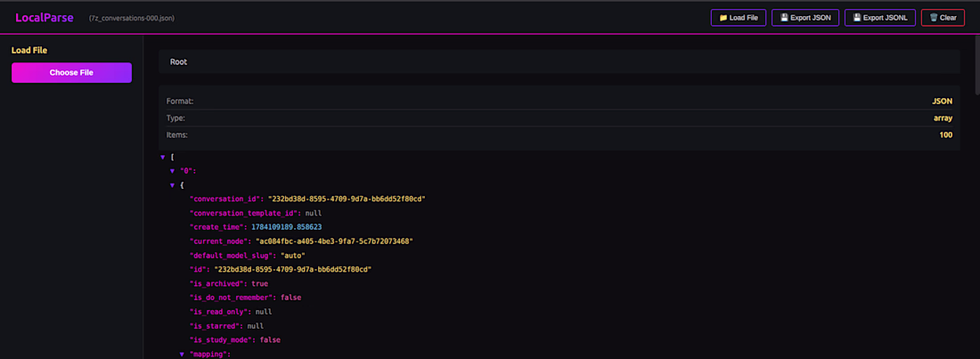Collapse the "mapping" node triangle
Image resolution: width=980 pixels, height=359 pixels.
point(182,354)
